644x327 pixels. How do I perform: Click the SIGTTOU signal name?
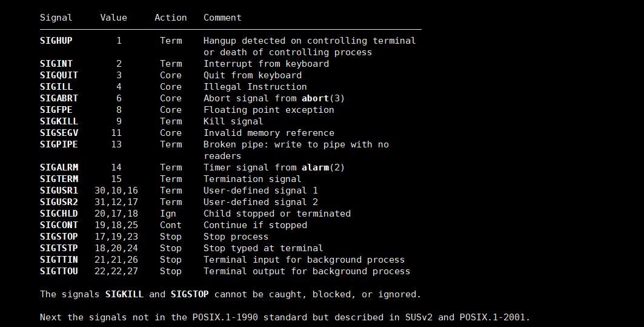click(59, 271)
